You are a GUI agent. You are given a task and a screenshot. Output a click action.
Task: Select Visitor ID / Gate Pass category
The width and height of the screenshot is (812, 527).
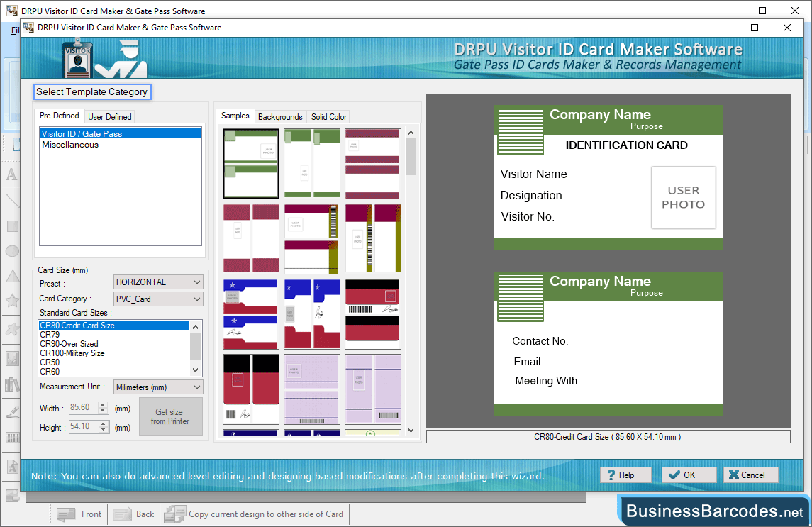point(120,133)
